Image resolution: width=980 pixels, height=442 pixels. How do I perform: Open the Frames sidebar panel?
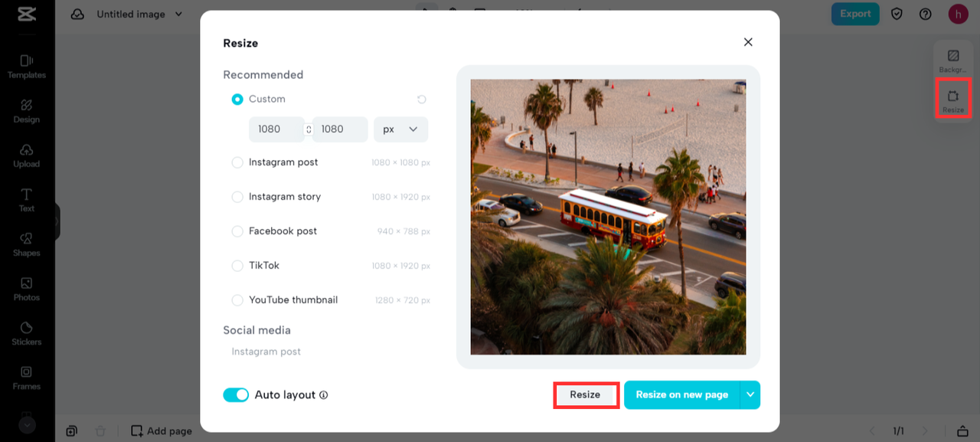[27, 378]
